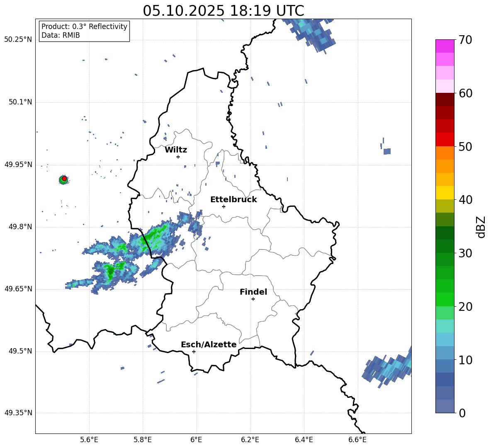Click the magenta top segment of the colorbar

(445, 46)
